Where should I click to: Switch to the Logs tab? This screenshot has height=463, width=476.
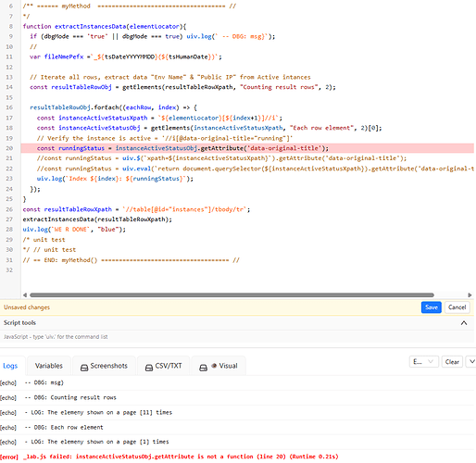point(10,366)
